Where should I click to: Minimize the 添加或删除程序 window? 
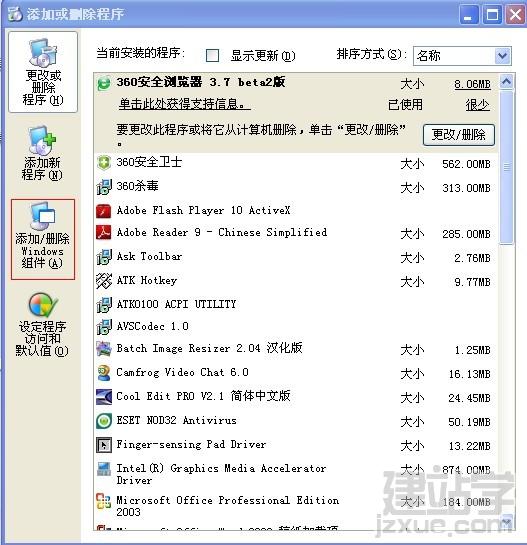[469, 15]
